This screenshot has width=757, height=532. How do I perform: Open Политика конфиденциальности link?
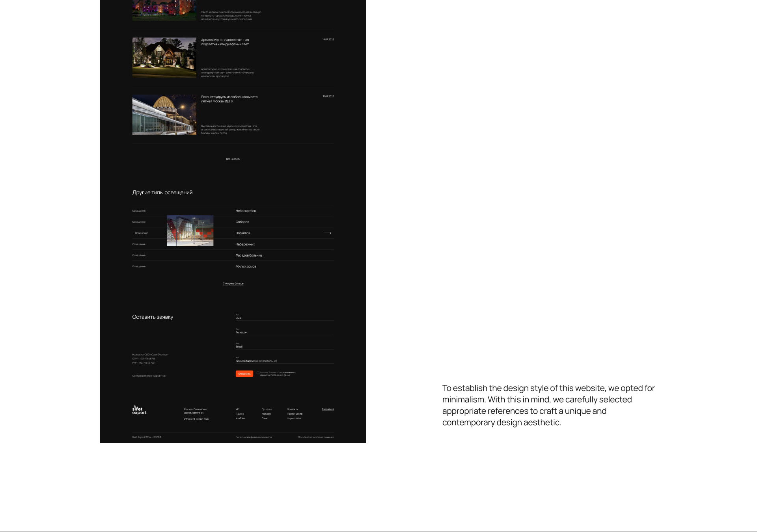[254, 437]
